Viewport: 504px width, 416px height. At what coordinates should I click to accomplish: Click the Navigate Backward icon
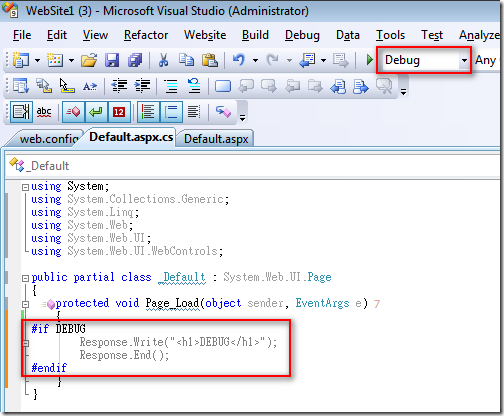click(x=307, y=60)
